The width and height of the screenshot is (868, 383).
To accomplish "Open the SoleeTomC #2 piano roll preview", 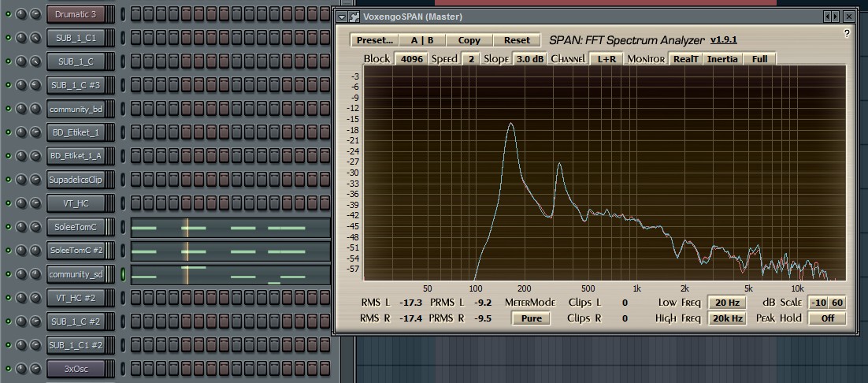I will [x=230, y=251].
